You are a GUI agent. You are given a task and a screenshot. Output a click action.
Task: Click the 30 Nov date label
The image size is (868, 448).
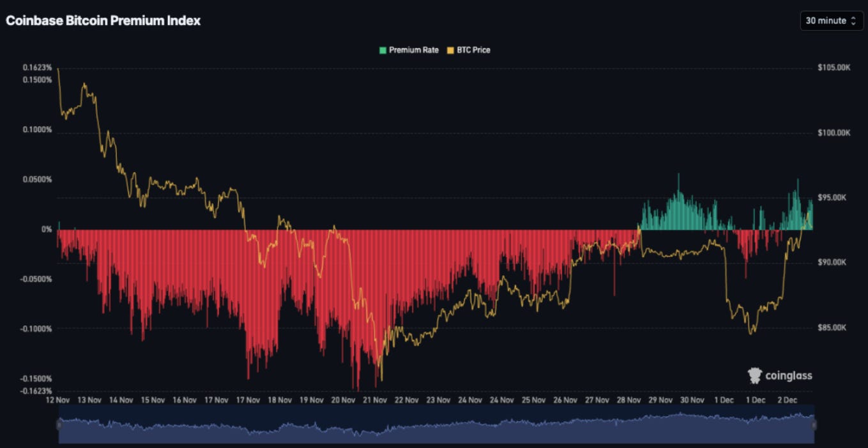tap(692, 400)
